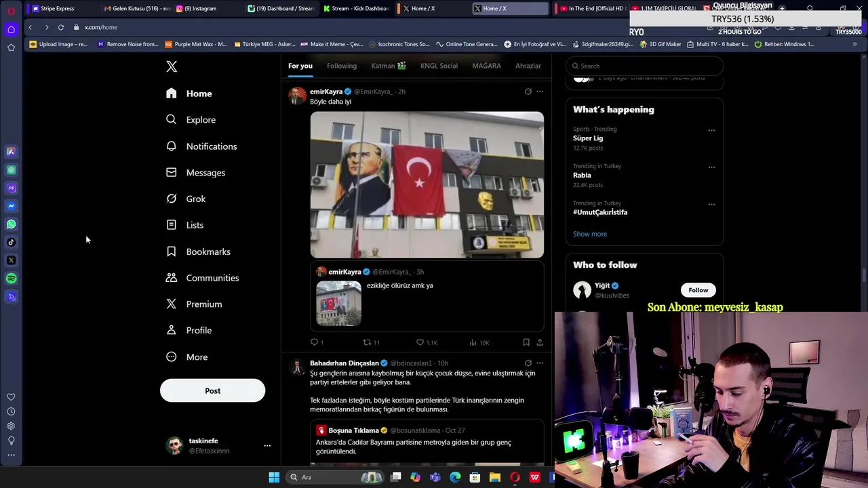Open Bahadırhan Dinçaslan's avatar
868x488 pixels.
pyautogui.click(x=297, y=367)
